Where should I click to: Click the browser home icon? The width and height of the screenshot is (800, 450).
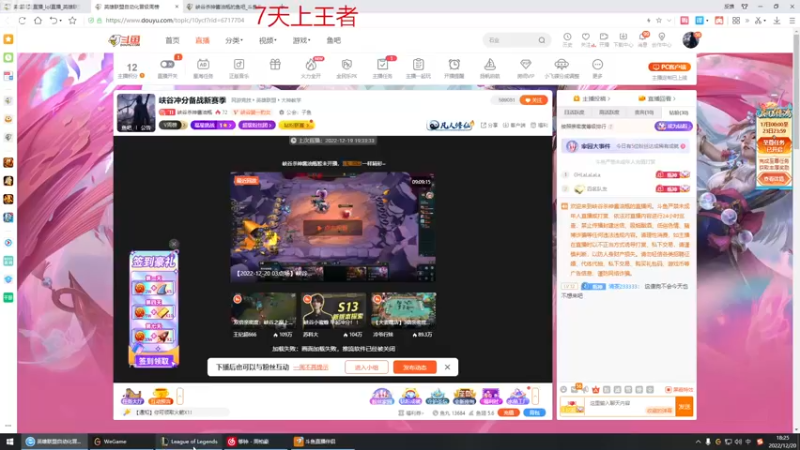click(38, 20)
